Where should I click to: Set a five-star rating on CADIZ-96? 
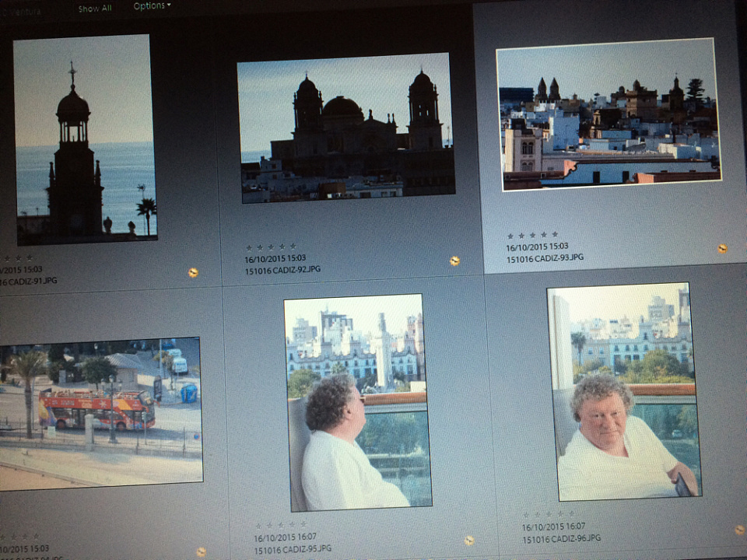(x=572, y=513)
